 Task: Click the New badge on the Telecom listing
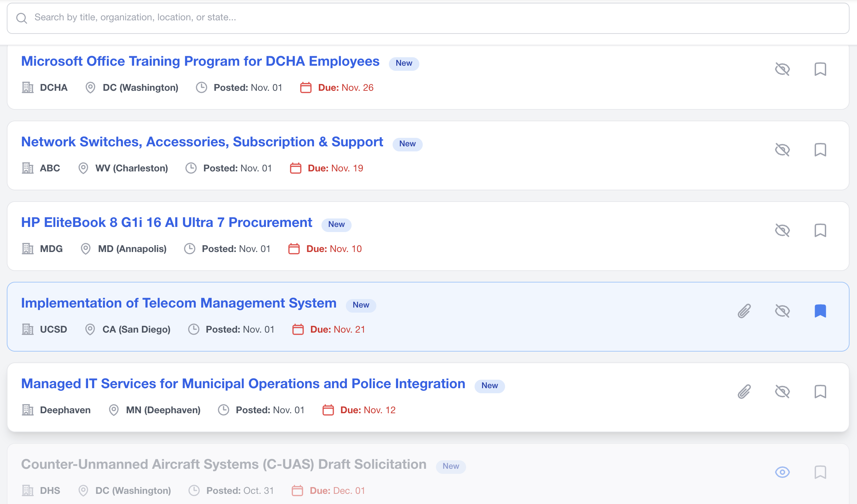(x=361, y=306)
